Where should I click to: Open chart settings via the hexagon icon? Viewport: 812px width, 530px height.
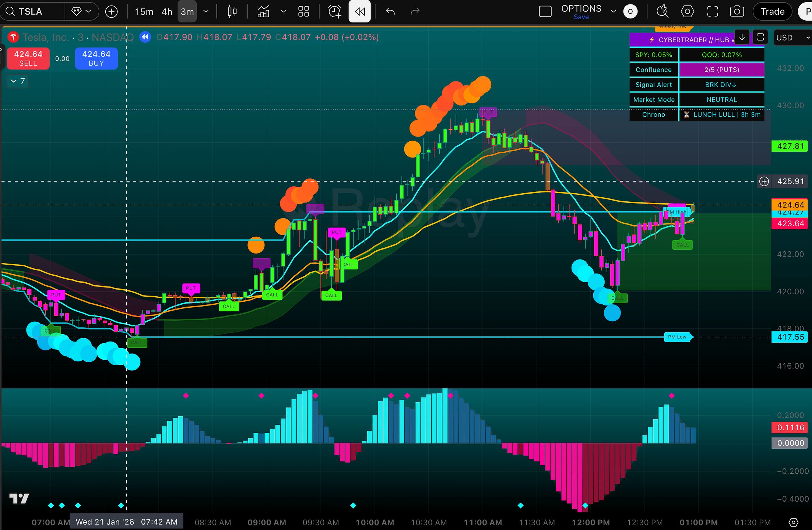tap(687, 12)
